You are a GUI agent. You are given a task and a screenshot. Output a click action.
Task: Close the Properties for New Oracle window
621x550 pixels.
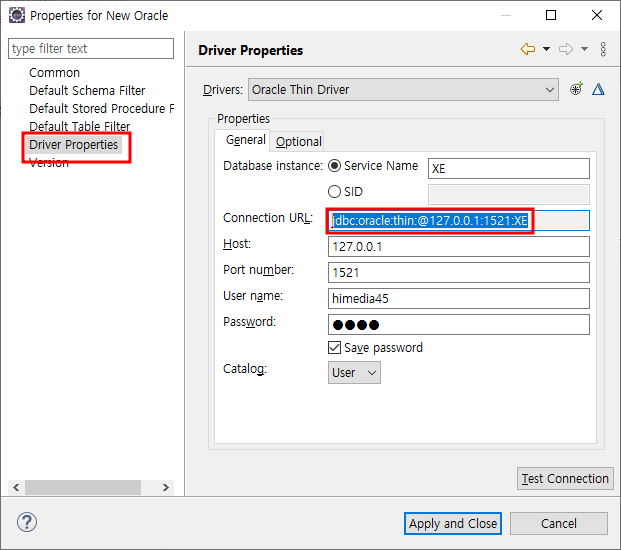point(597,15)
